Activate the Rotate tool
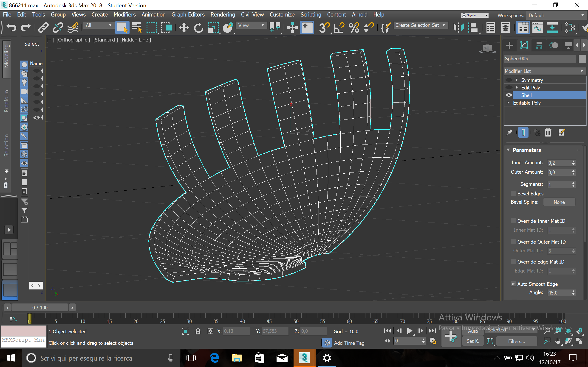The width and height of the screenshot is (588, 367). pos(198,28)
